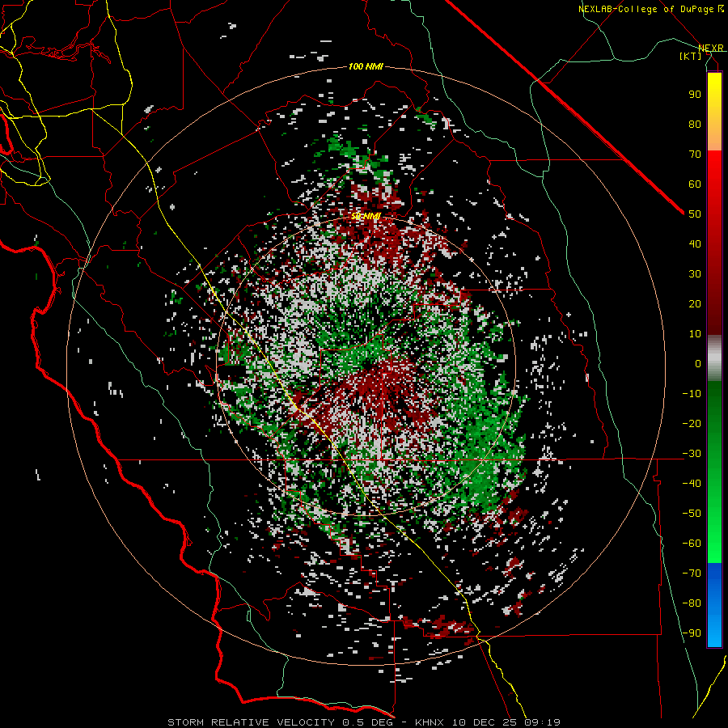The width and height of the screenshot is (728, 728).
Task: Click the "09:19" scan time text
Action: click(543, 722)
